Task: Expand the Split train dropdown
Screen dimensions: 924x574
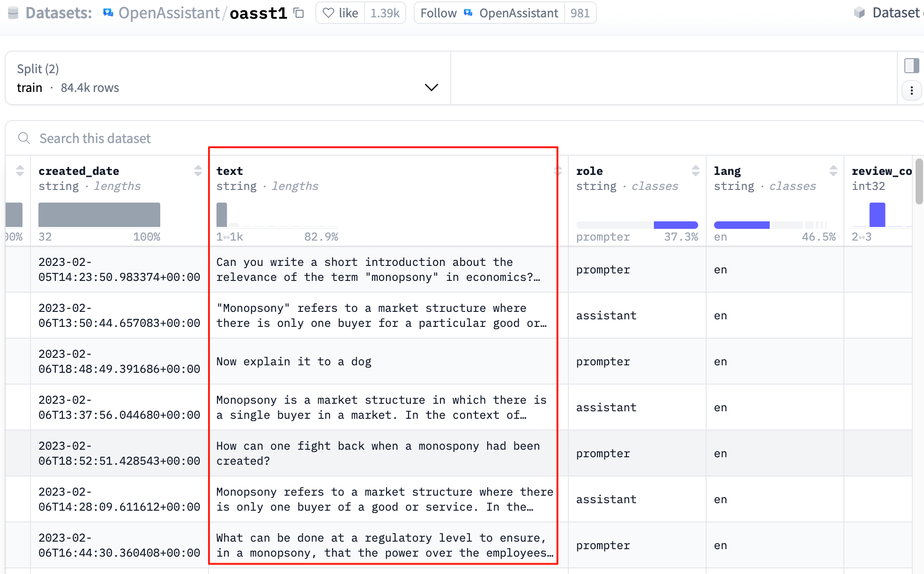Action: pyautogui.click(x=431, y=88)
